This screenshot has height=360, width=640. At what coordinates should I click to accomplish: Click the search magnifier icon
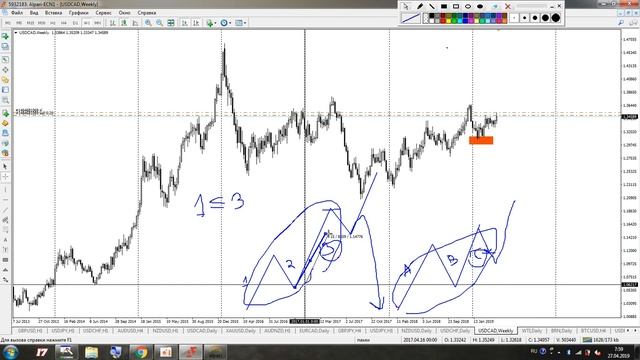pos(621,23)
